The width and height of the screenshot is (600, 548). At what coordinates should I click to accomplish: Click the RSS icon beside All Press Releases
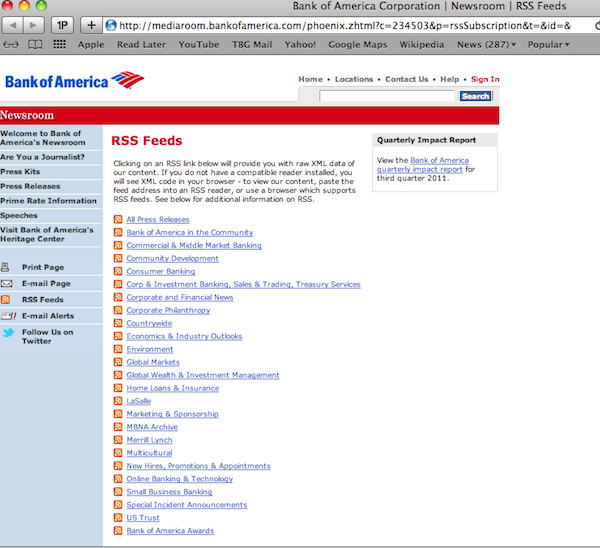118,219
